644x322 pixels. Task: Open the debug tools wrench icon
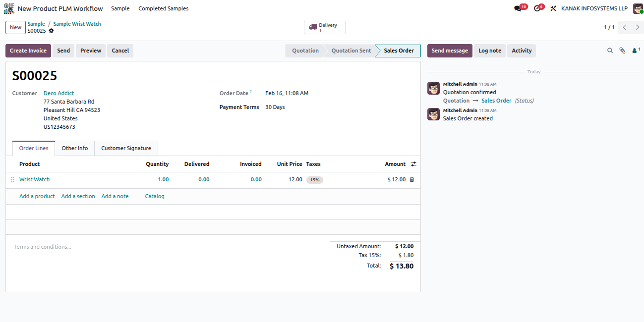[553, 8]
